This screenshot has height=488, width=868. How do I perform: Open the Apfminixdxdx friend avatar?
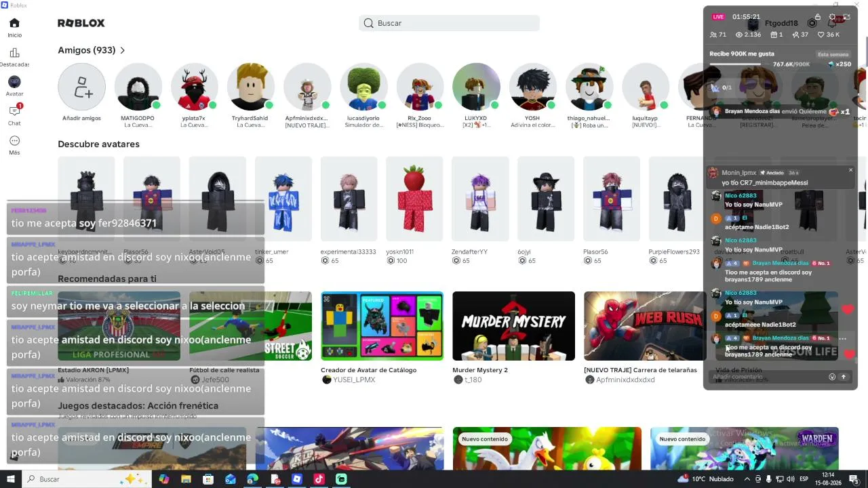click(307, 87)
